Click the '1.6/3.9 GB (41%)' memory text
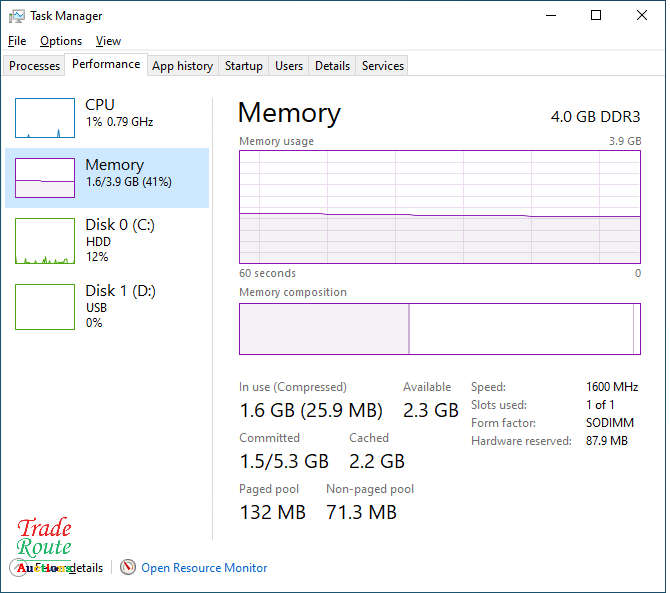 point(129,182)
